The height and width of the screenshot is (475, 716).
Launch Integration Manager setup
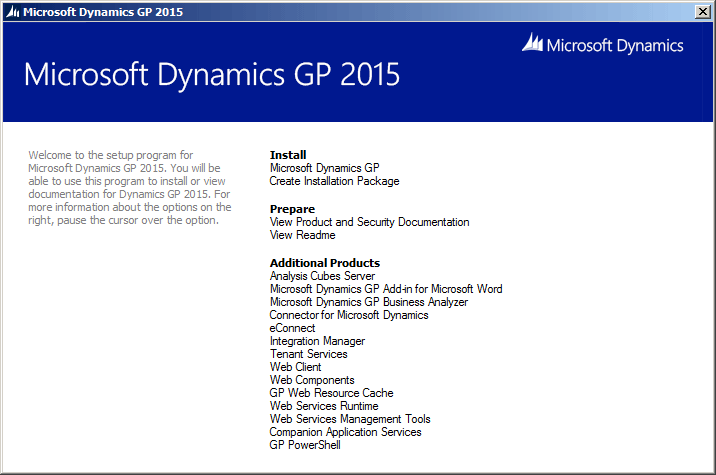(x=317, y=341)
